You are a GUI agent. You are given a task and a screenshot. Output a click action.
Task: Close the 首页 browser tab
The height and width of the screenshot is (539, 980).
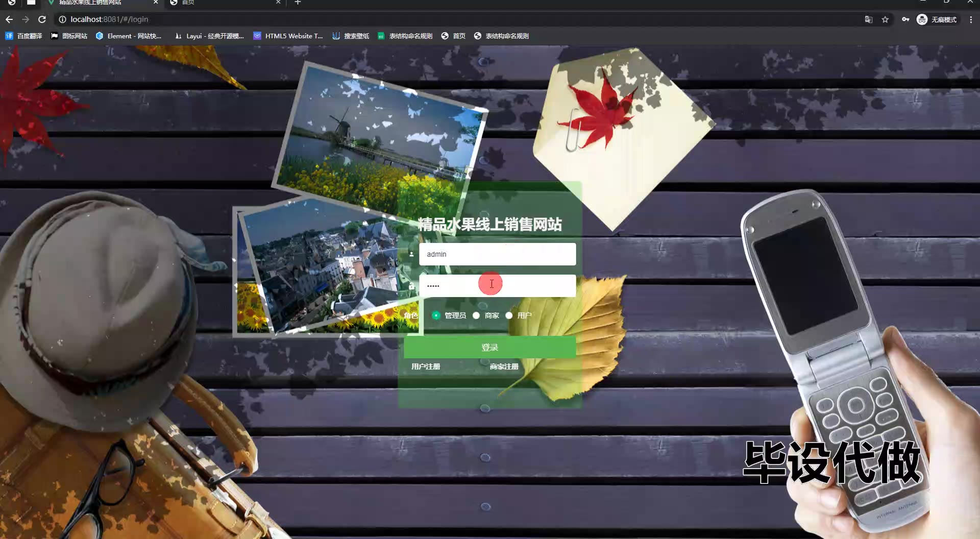pos(278,3)
